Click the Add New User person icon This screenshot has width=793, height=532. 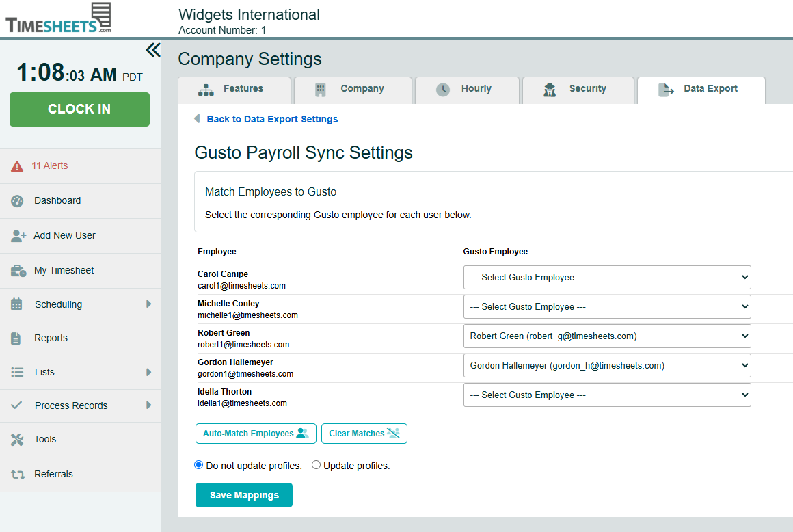18,236
